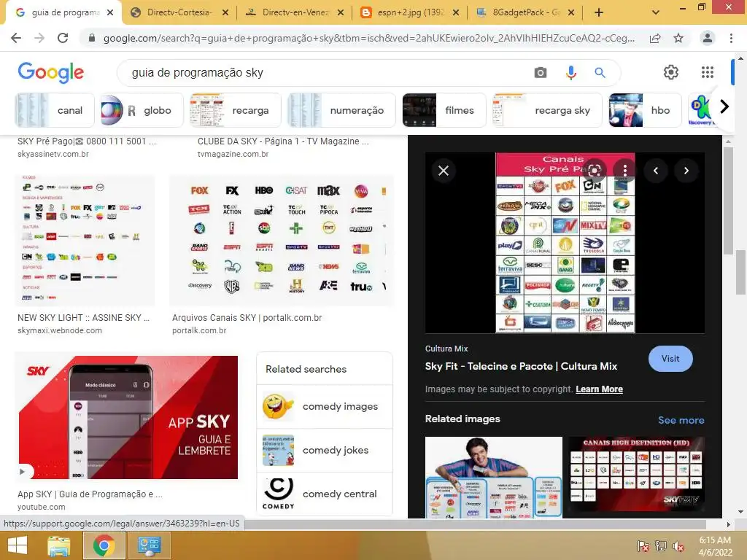Screen dimensions: 747x560
Task: Switch to Directv-Cortesia tab
Action: [179, 12]
